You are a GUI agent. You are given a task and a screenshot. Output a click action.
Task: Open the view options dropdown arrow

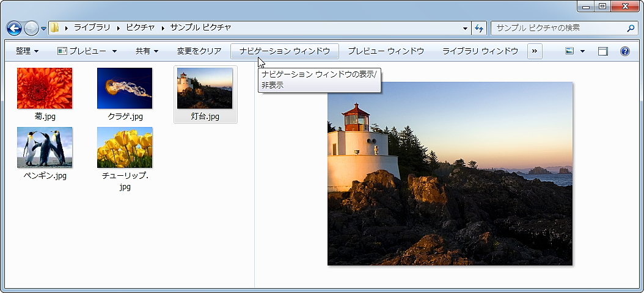pyautogui.click(x=582, y=51)
